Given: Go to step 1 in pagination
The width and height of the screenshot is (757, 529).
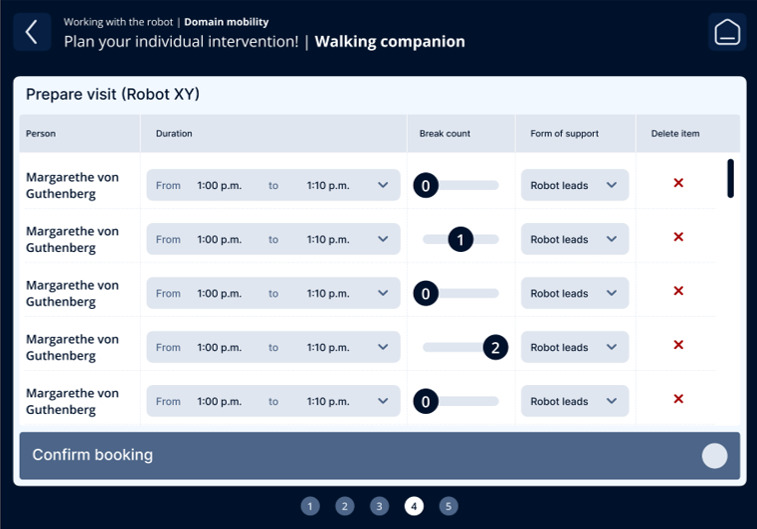Looking at the screenshot, I should (x=310, y=506).
